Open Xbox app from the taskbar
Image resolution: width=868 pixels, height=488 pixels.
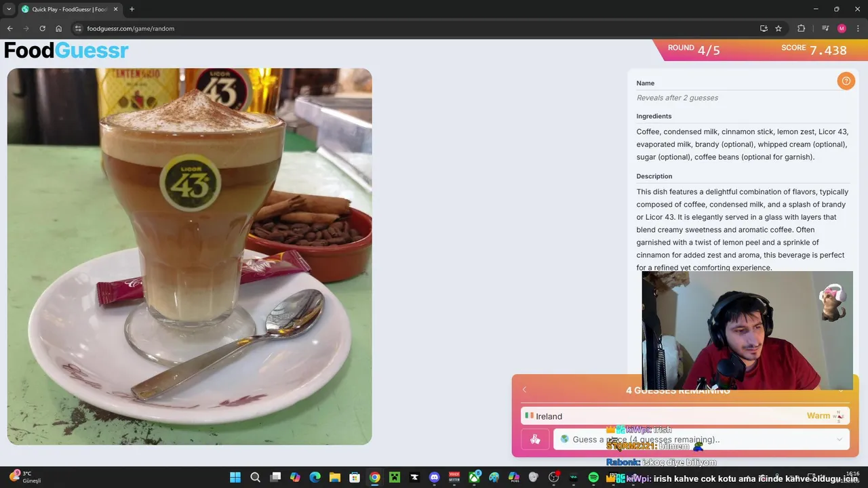[474, 477]
